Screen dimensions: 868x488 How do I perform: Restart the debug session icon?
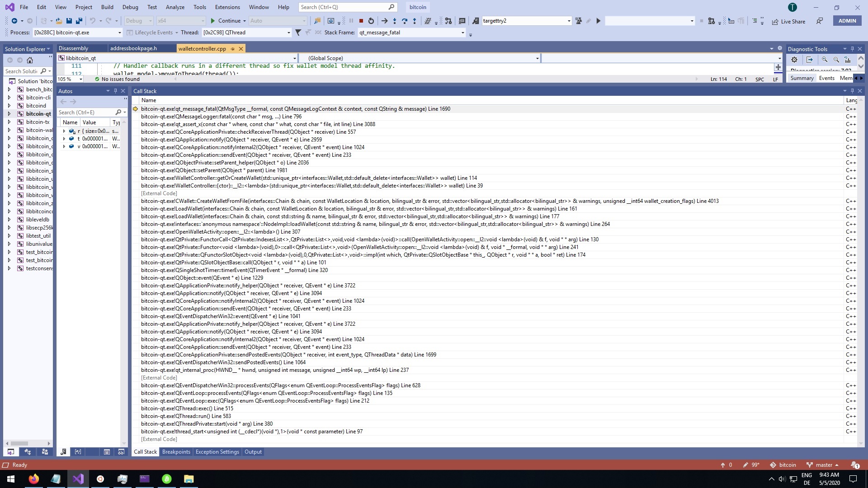(x=371, y=21)
